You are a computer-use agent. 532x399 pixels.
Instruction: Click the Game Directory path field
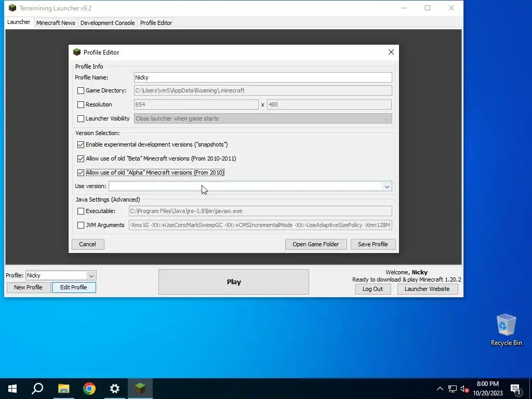(x=263, y=90)
